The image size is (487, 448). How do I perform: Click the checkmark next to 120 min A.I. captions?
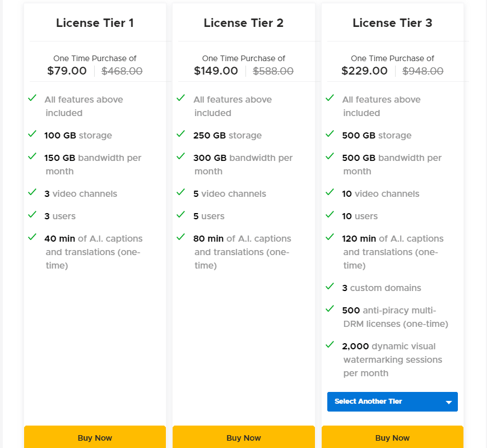[330, 238]
